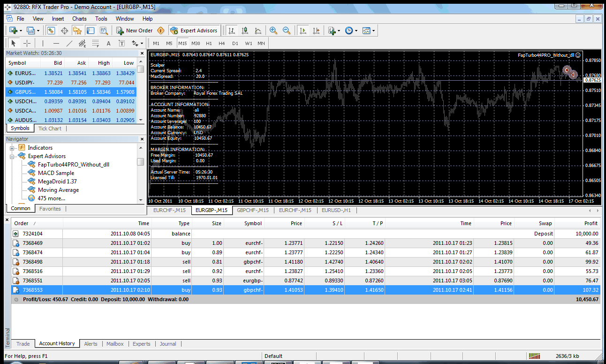Select MegaDroid 1.37 expert advisor
This screenshot has width=606, height=364.
tap(57, 182)
